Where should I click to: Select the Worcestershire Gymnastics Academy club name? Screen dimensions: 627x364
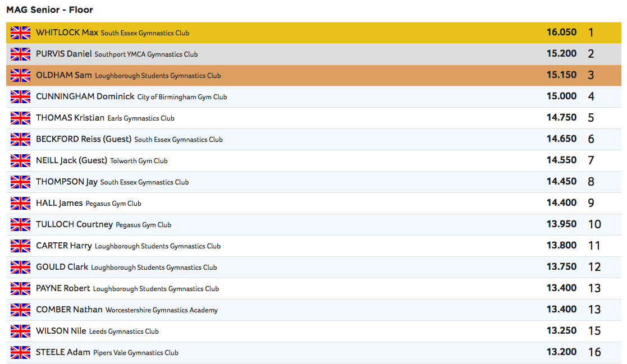[161, 310]
